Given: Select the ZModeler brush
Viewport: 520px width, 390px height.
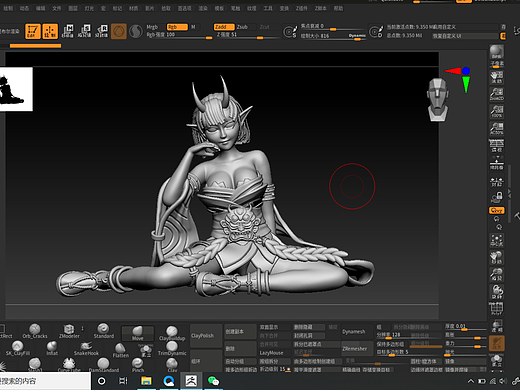Looking at the screenshot, I should pos(69,331).
